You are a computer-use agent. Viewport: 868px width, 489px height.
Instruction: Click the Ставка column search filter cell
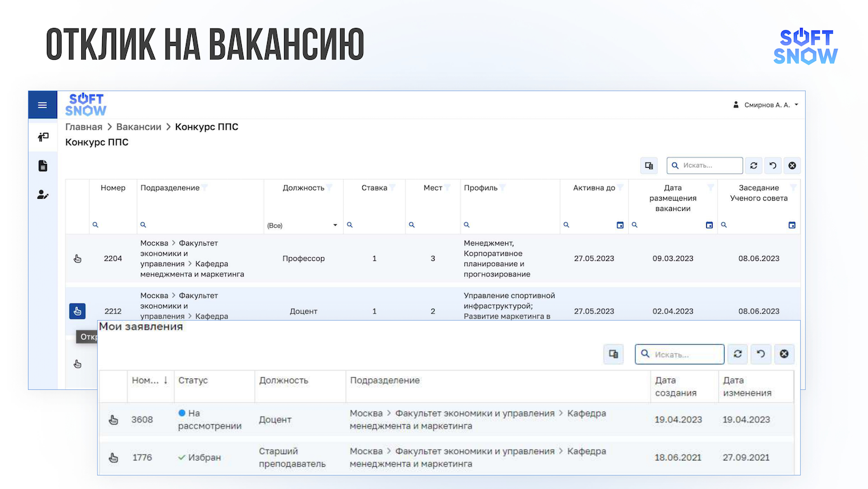374,225
